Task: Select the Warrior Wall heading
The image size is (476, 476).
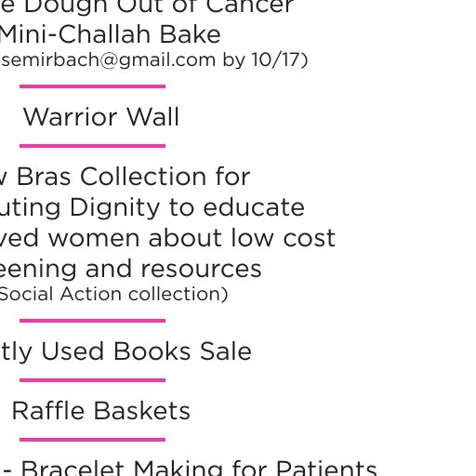Action: coord(101,117)
